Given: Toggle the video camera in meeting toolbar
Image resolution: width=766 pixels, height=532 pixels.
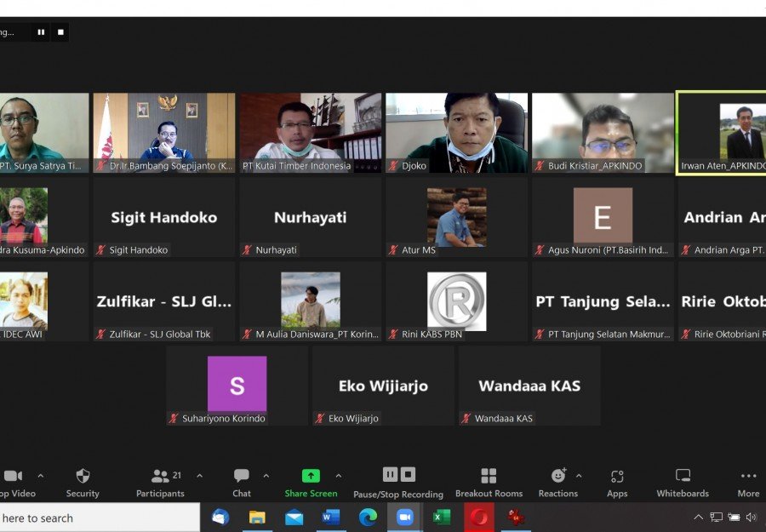Looking at the screenshot, I should 13,476.
